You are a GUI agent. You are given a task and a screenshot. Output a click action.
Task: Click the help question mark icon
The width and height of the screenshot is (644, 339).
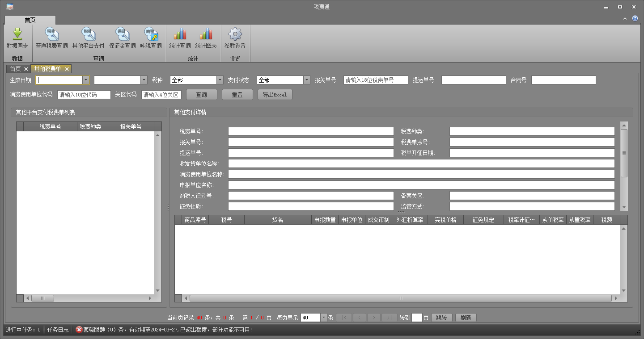(x=635, y=18)
